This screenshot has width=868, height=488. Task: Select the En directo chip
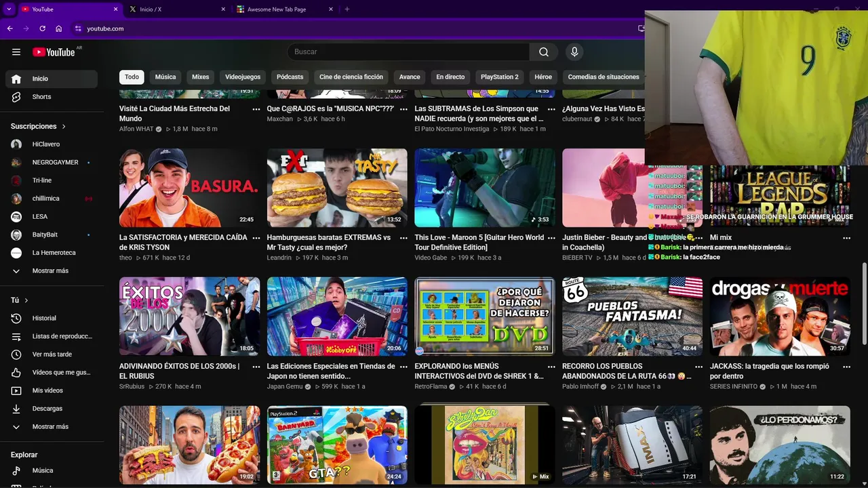450,77
